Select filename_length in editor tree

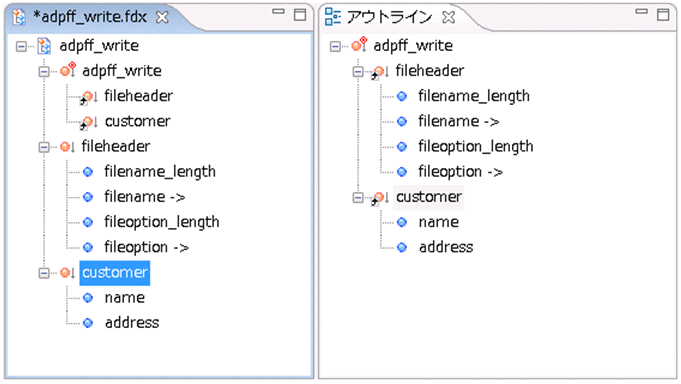tap(160, 172)
